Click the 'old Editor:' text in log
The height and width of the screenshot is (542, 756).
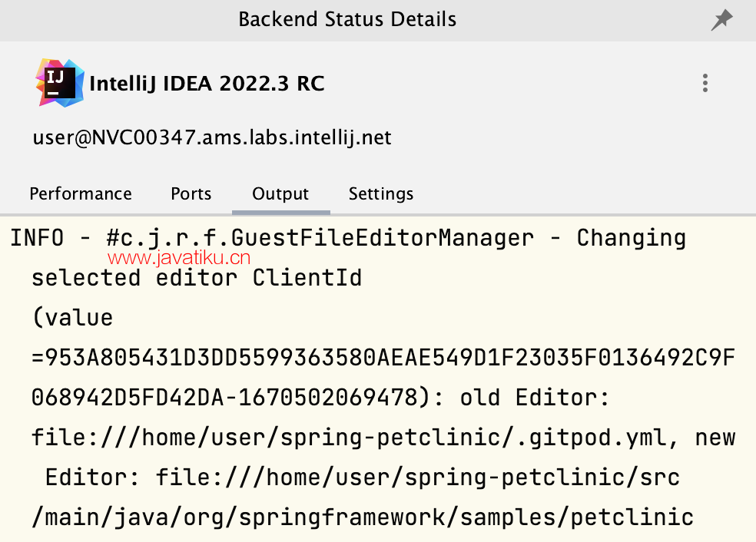(x=534, y=398)
